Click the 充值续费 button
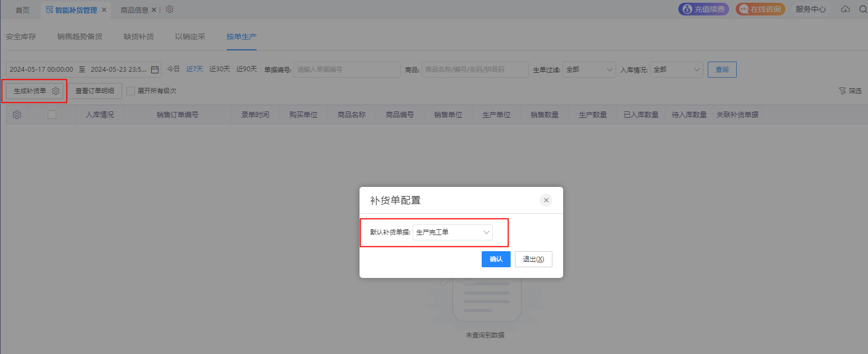Image resolution: width=868 pixels, height=354 pixels. pos(704,9)
